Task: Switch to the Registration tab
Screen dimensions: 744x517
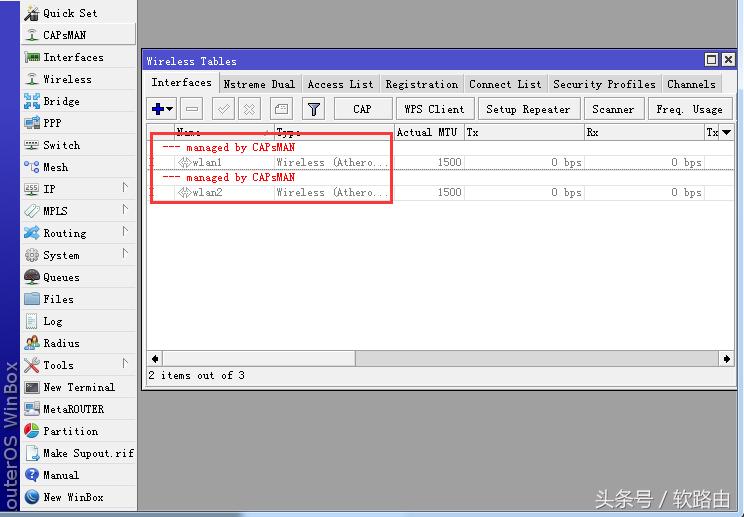Action: [x=421, y=84]
